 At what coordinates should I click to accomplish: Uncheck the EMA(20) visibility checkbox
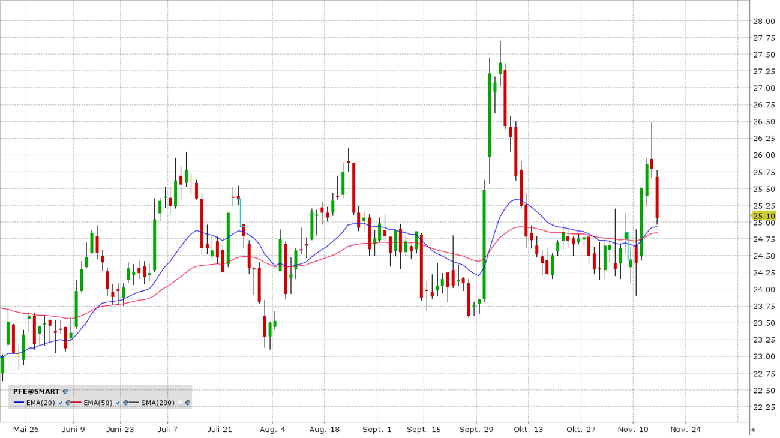point(60,402)
